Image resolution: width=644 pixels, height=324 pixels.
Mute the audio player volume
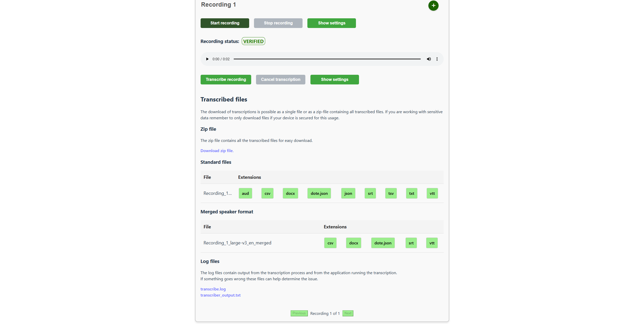(x=429, y=59)
